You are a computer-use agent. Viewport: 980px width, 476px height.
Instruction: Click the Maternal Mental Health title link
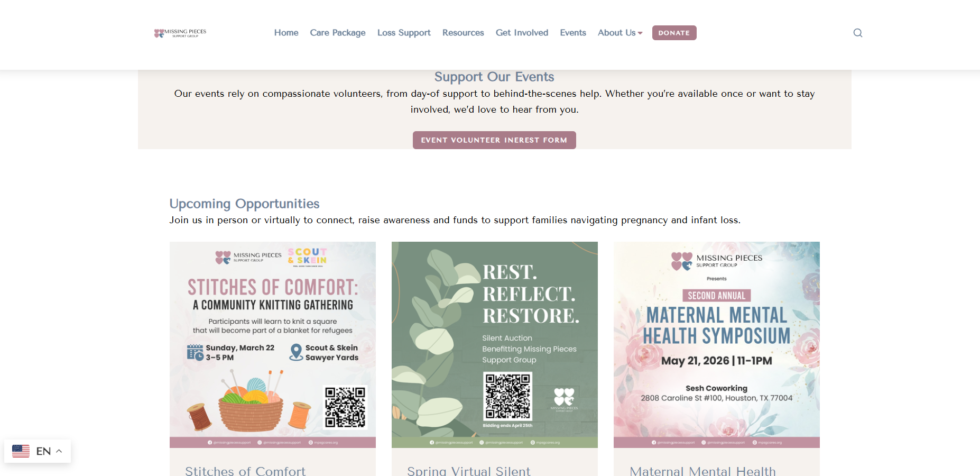703,470
